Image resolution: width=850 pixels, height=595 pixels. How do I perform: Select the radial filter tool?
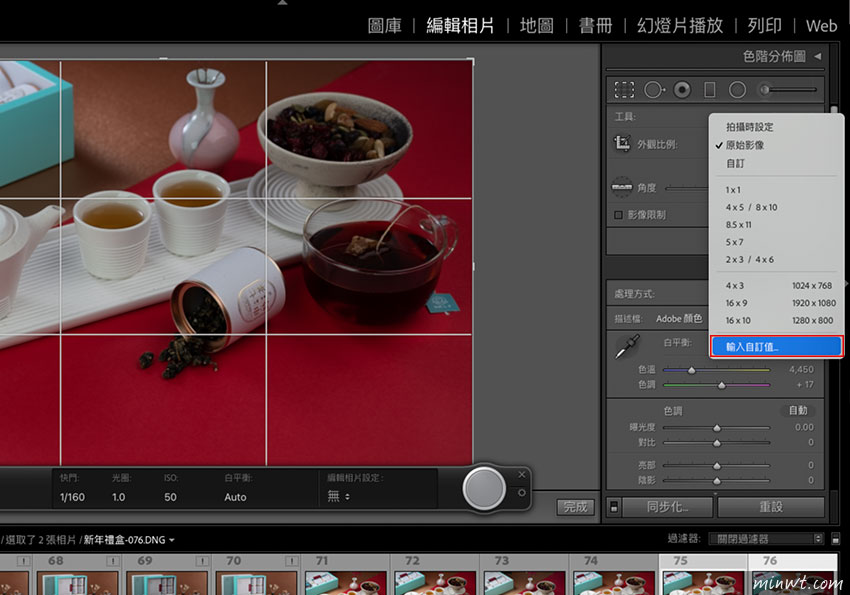[737, 90]
